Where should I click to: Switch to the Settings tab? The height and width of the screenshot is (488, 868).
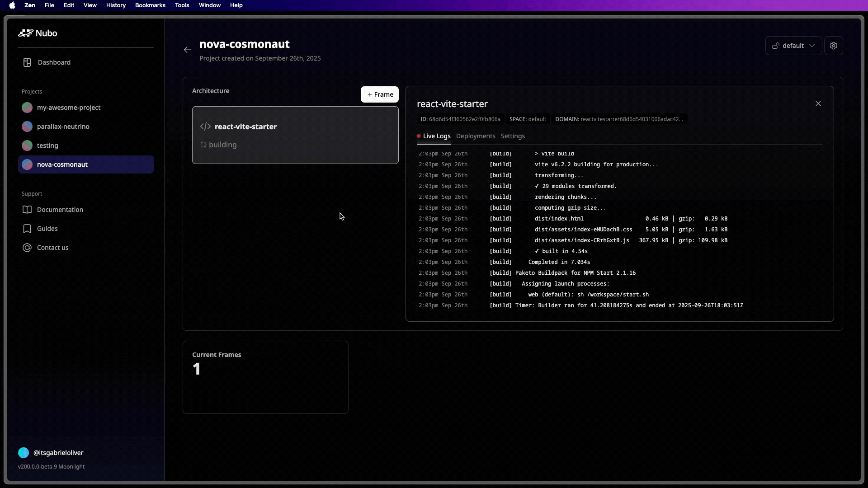pos(512,136)
